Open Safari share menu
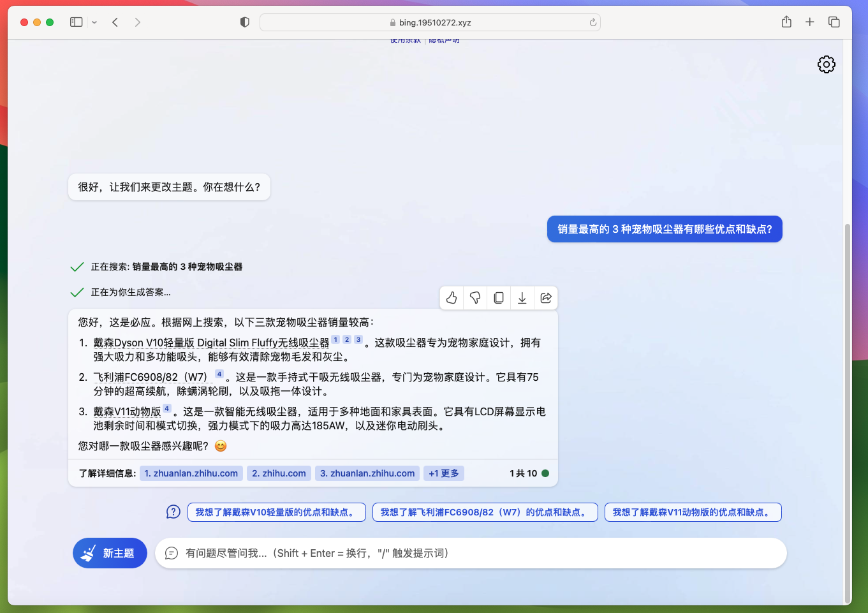The width and height of the screenshot is (868, 613). tap(786, 22)
